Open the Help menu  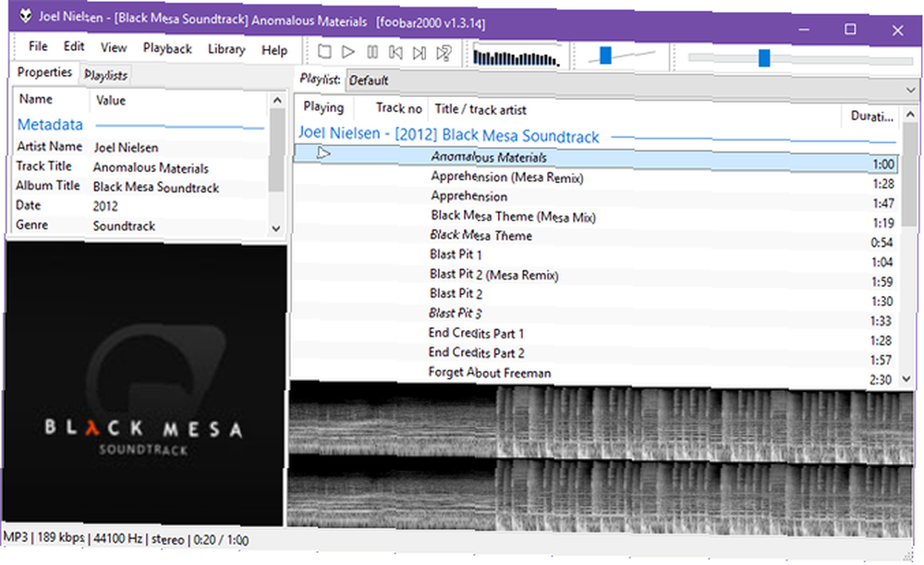pos(274,50)
